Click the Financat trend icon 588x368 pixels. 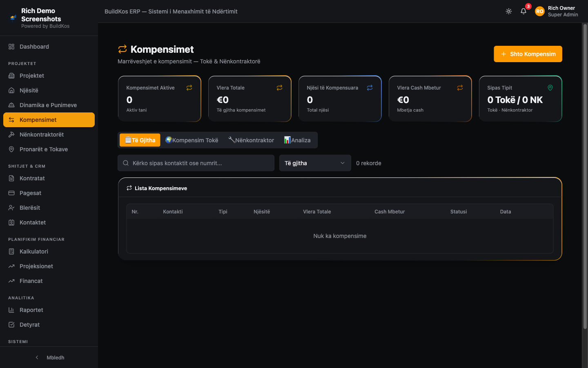click(x=11, y=281)
